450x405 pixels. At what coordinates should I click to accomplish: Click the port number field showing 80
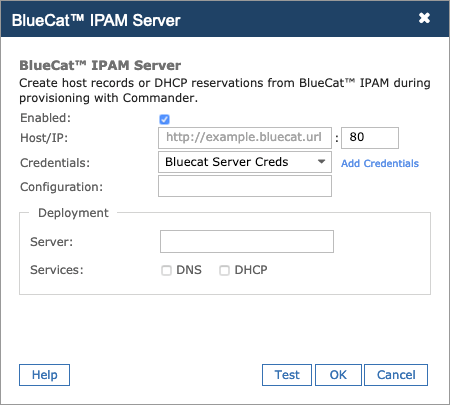pyautogui.click(x=370, y=138)
